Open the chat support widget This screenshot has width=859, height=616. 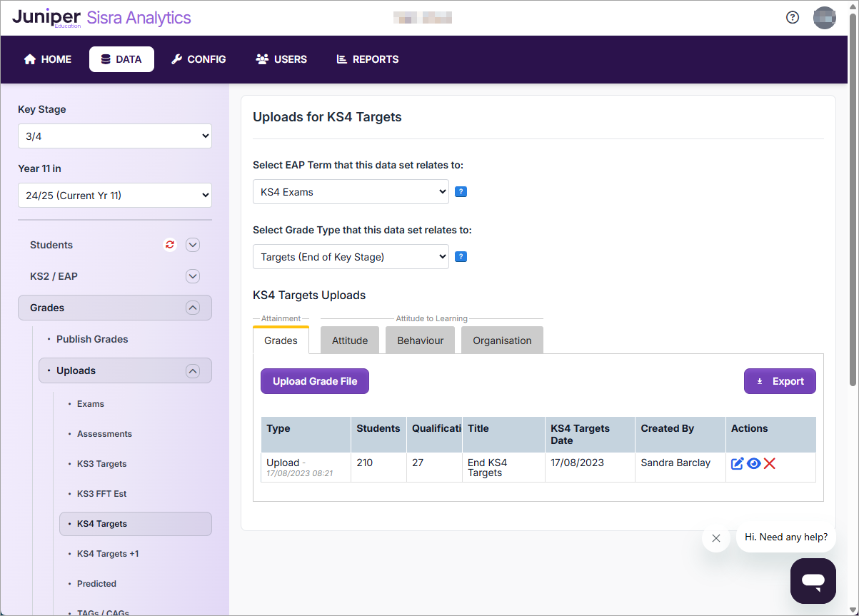(x=813, y=580)
